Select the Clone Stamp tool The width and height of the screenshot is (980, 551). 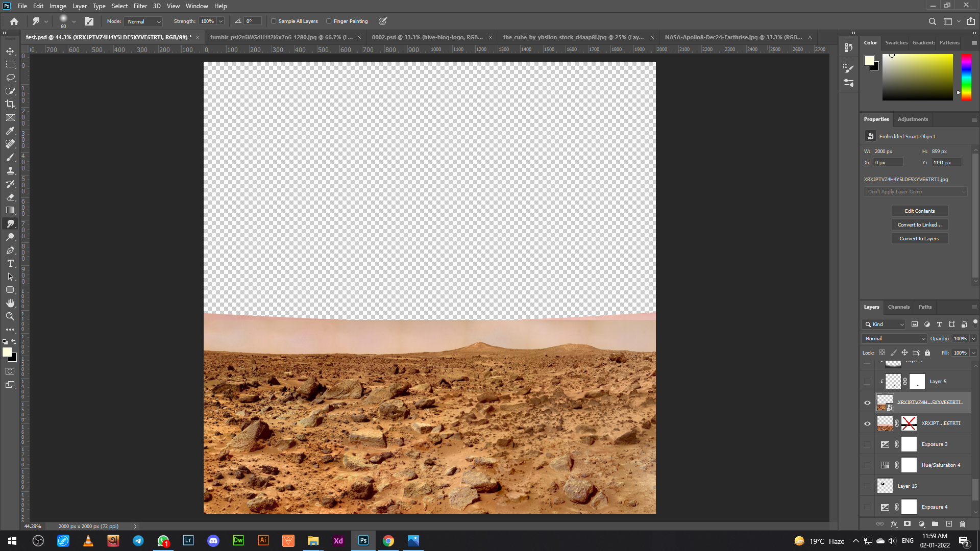pos(10,170)
